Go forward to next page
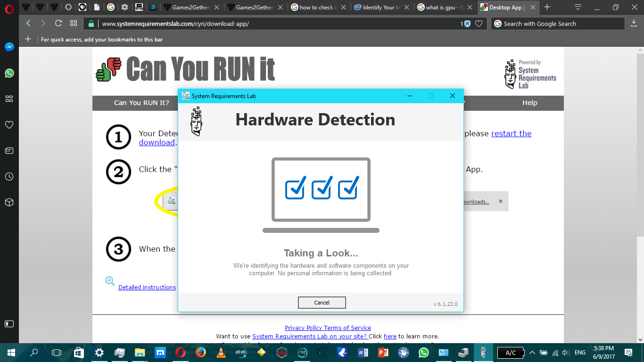Image resolution: width=644 pixels, height=362 pixels. coord(43,24)
